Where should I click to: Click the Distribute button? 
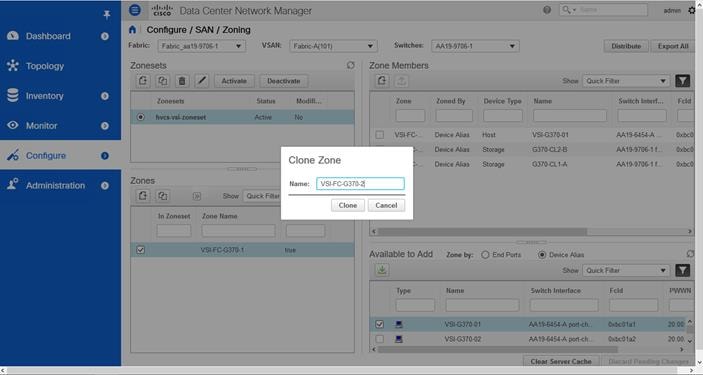626,46
